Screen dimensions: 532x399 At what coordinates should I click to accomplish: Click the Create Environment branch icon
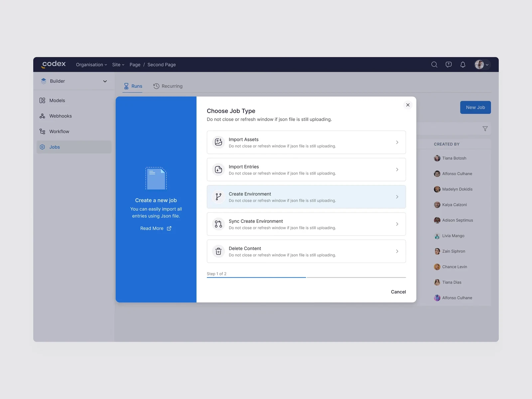[218, 197]
